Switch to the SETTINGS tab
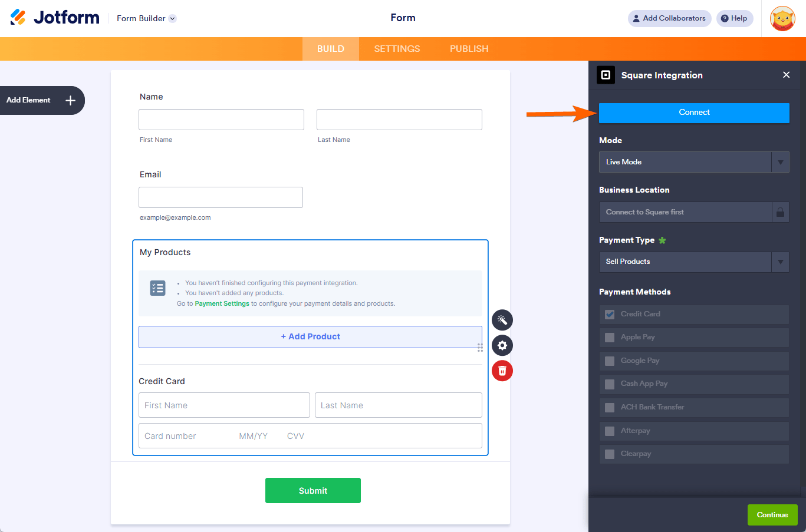This screenshot has height=532, width=806. point(397,49)
